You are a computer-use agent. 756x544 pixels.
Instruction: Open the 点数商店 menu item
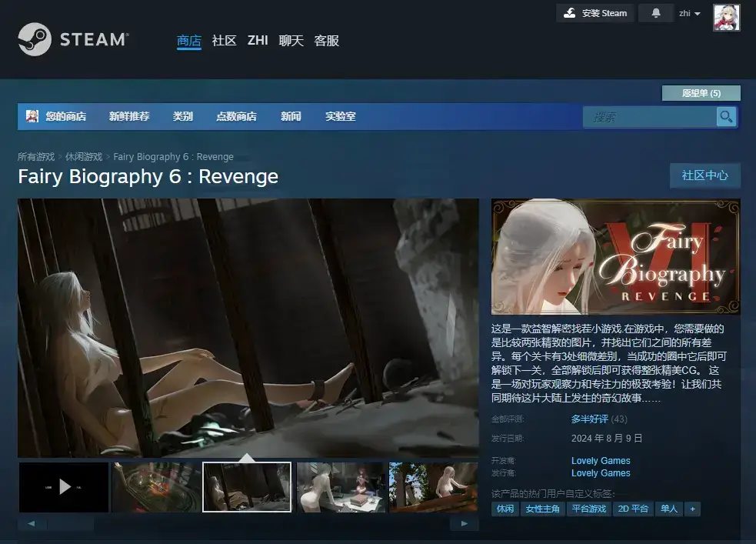(x=236, y=116)
